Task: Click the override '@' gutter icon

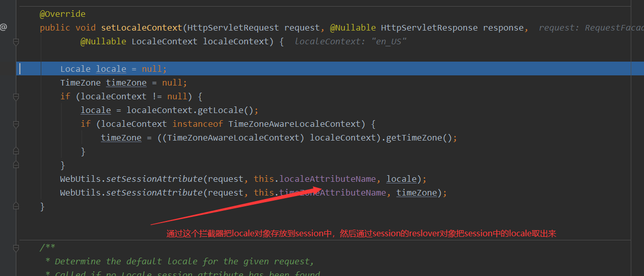Action: pyautogui.click(x=4, y=27)
